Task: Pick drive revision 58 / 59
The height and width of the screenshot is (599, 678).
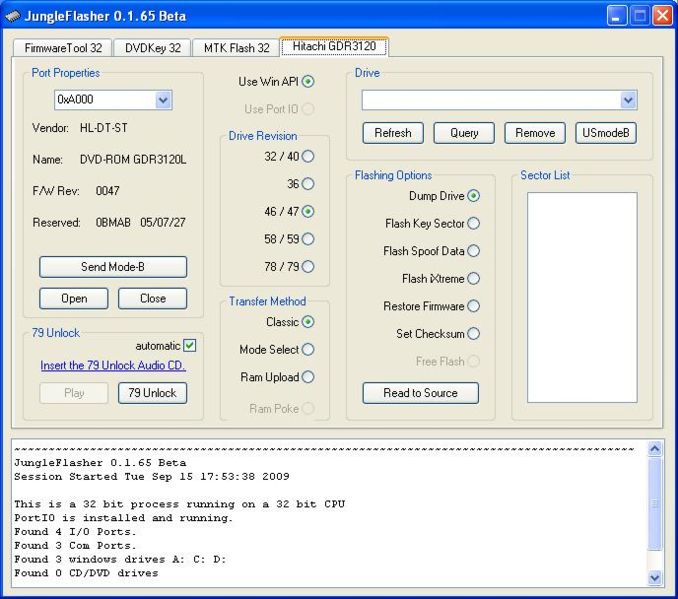Action: (x=308, y=239)
